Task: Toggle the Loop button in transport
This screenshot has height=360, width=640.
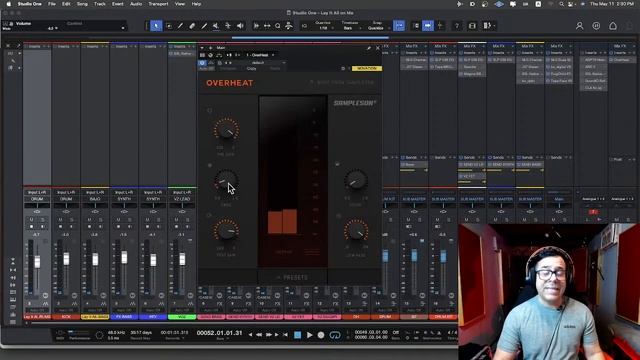Action: 335,335
